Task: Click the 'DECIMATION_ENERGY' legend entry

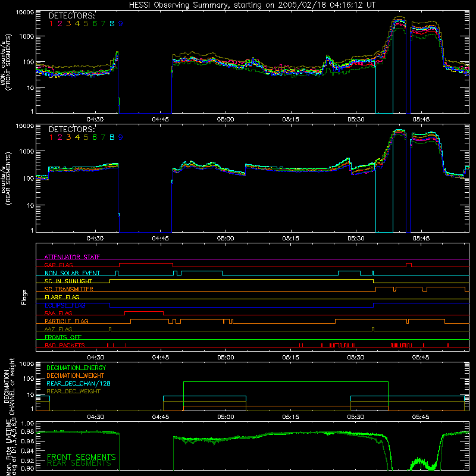Action: [x=76, y=368]
